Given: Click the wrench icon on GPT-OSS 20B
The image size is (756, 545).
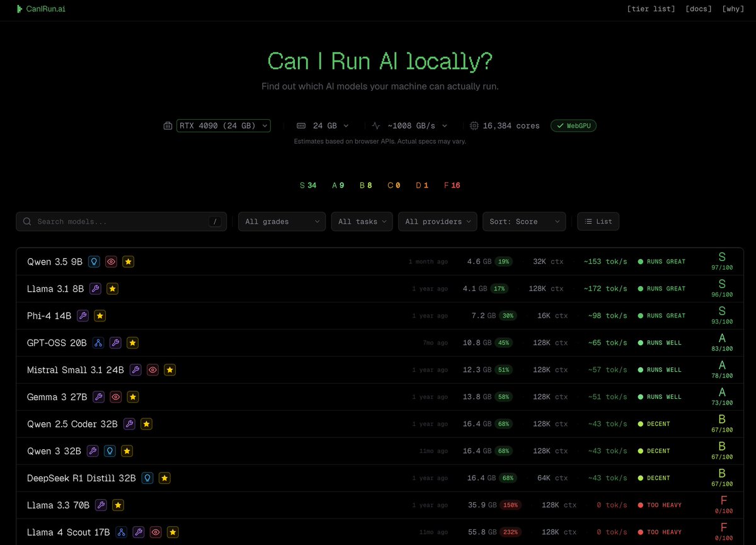Looking at the screenshot, I should coord(115,343).
